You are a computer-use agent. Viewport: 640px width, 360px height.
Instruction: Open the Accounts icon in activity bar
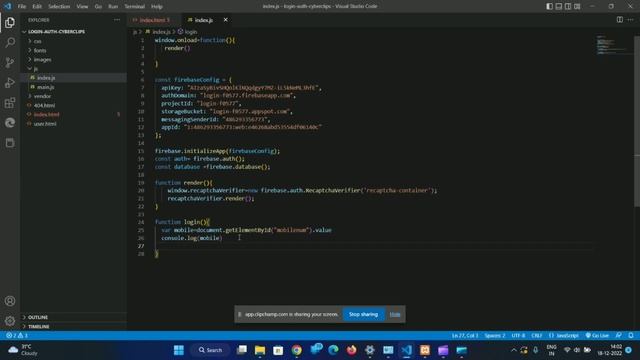tap(10, 301)
